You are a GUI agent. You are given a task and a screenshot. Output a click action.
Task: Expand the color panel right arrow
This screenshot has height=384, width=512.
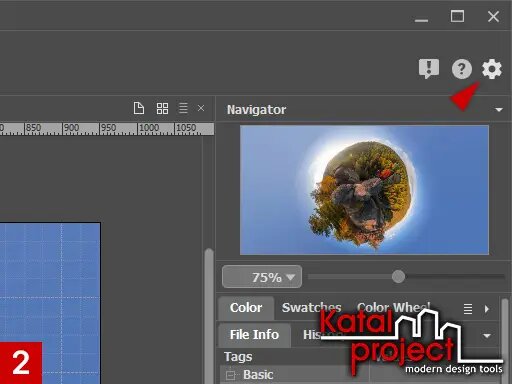487,309
